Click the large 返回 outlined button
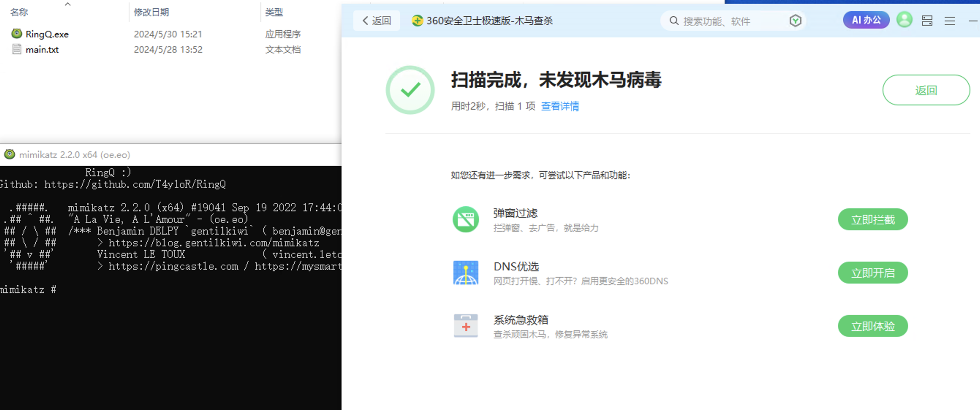Image resolution: width=980 pixels, height=410 pixels. pos(926,90)
